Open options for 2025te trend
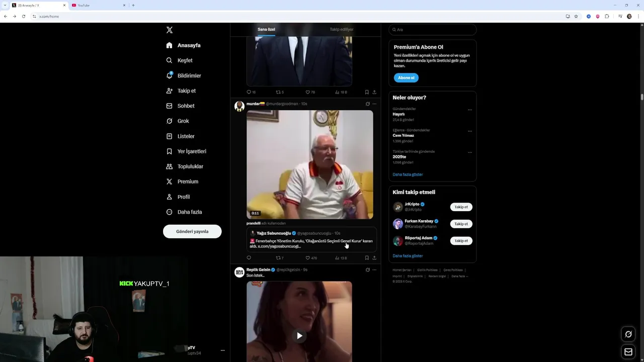The height and width of the screenshot is (362, 644). [x=470, y=152]
